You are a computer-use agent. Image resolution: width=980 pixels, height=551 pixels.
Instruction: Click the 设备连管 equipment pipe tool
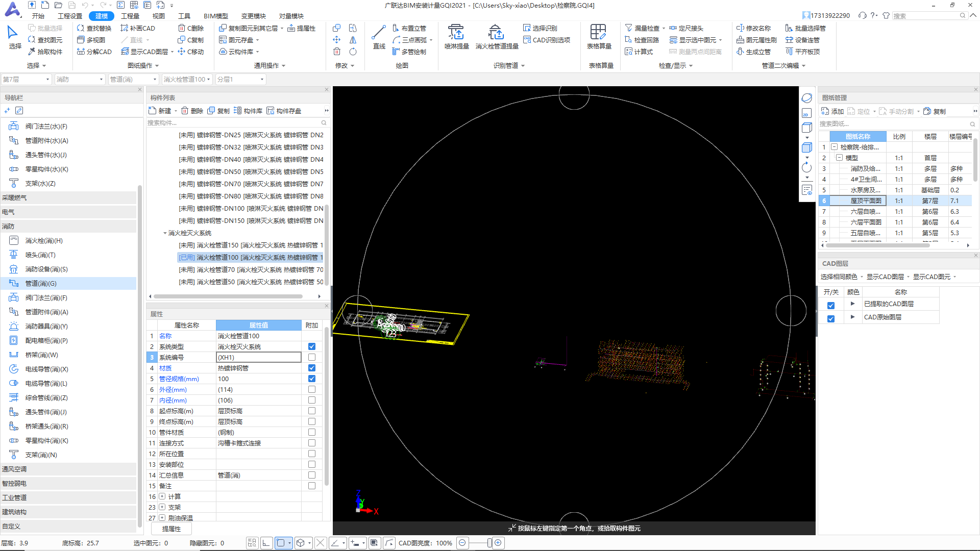(x=802, y=40)
